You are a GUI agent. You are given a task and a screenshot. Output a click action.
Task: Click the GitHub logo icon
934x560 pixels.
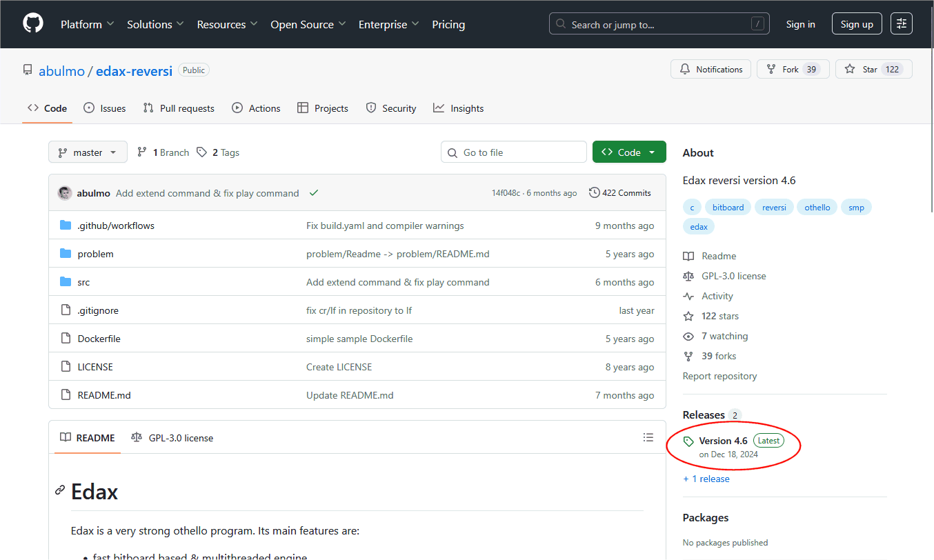point(33,23)
